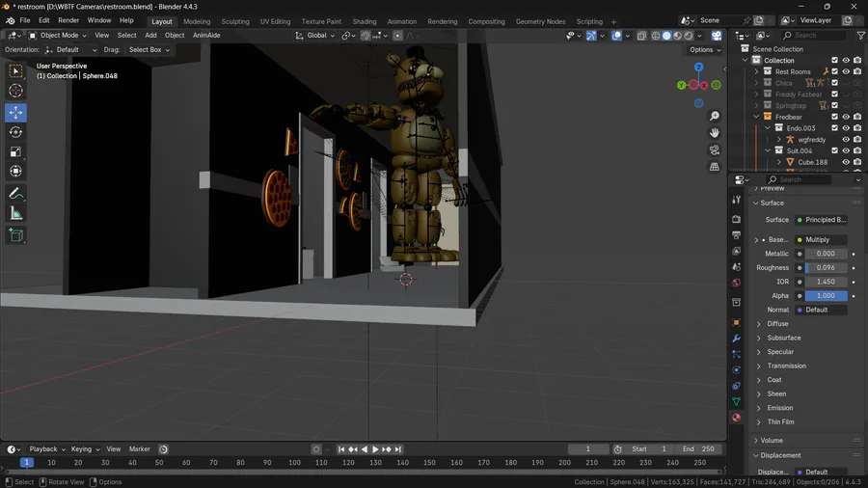
Task: Uncheck Freddy Fazbear collection checkbox
Action: tap(835, 95)
